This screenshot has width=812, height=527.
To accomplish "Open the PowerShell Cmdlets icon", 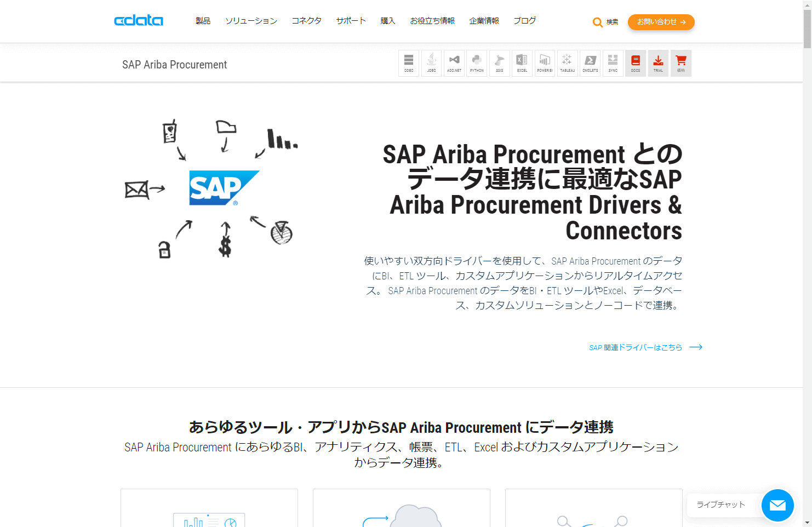I will click(590, 63).
